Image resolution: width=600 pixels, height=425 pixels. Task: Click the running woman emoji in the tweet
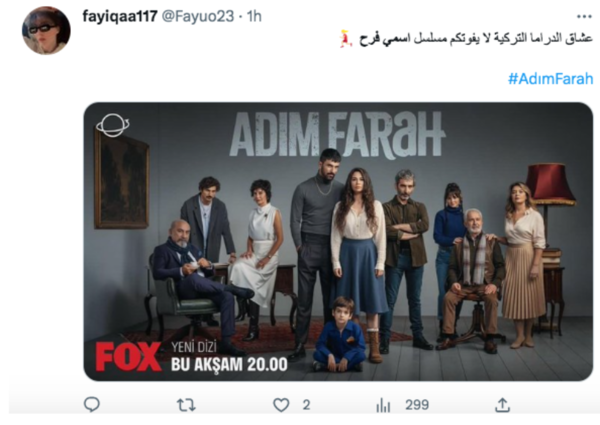pyautogui.click(x=346, y=38)
